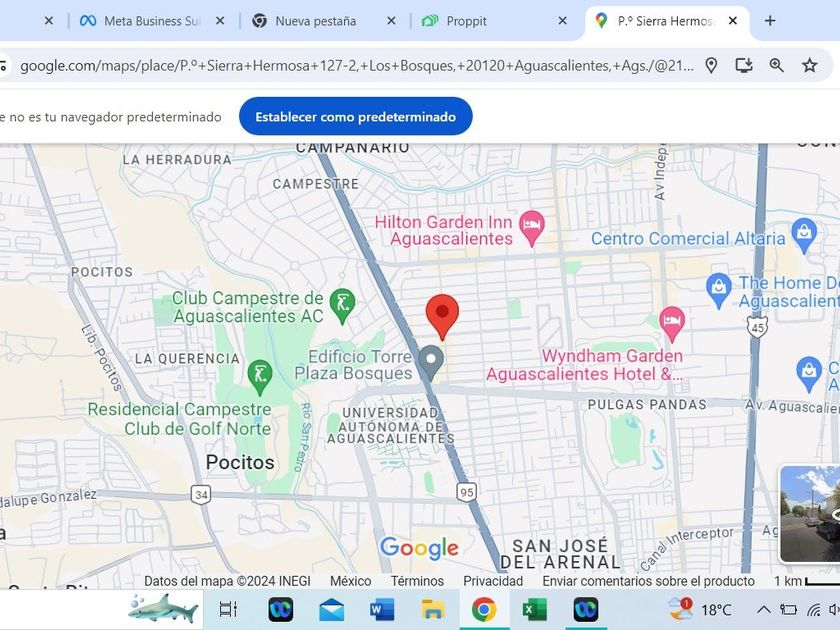
Task: Open Edificio Torre Plaza Bosques label
Action: tap(354, 364)
